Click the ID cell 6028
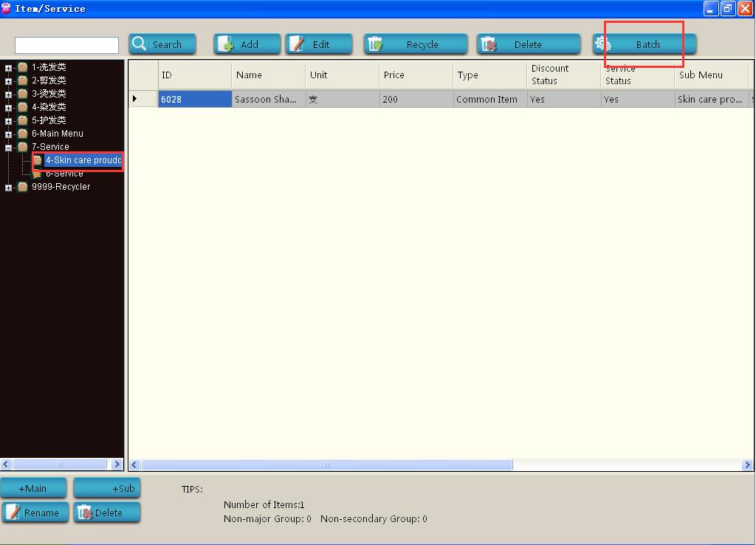 (195, 99)
